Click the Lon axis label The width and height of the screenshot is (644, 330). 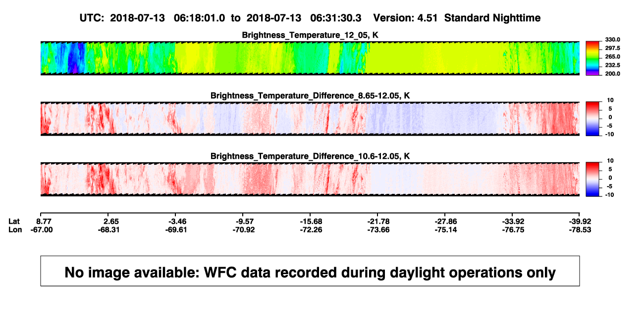pyautogui.click(x=15, y=230)
